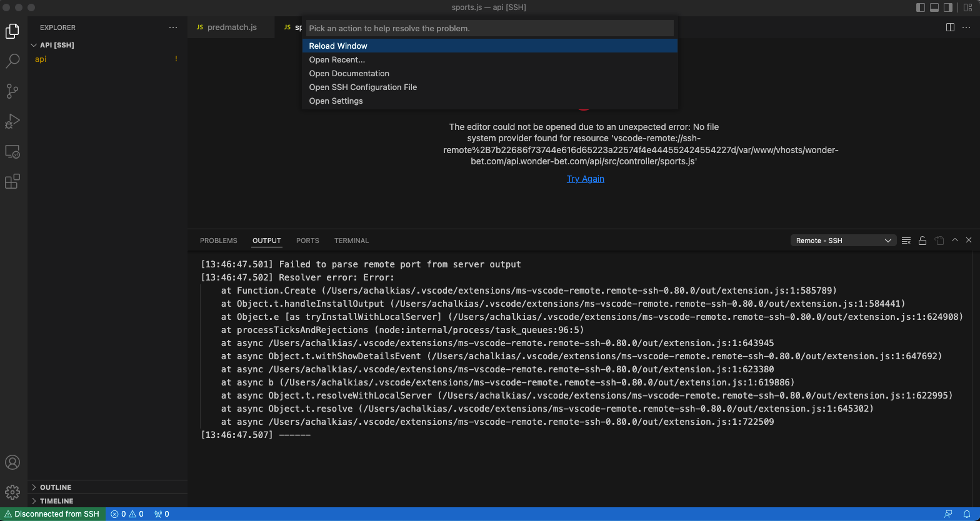Click Disconnected from SSH status button
The image size is (980, 521).
pos(52,514)
